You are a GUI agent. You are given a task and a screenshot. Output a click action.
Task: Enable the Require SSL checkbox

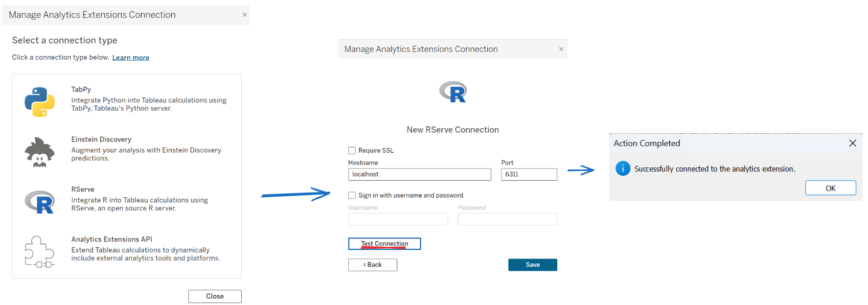pos(352,150)
